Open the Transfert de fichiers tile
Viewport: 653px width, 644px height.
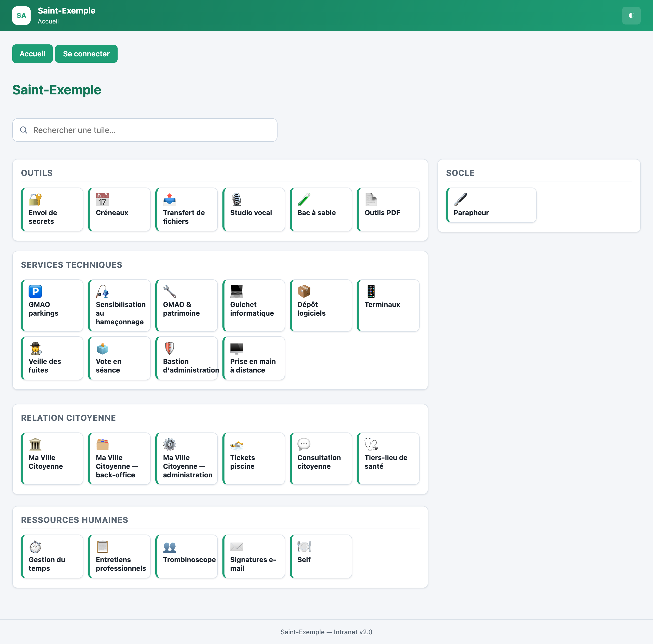pos(186,209)
